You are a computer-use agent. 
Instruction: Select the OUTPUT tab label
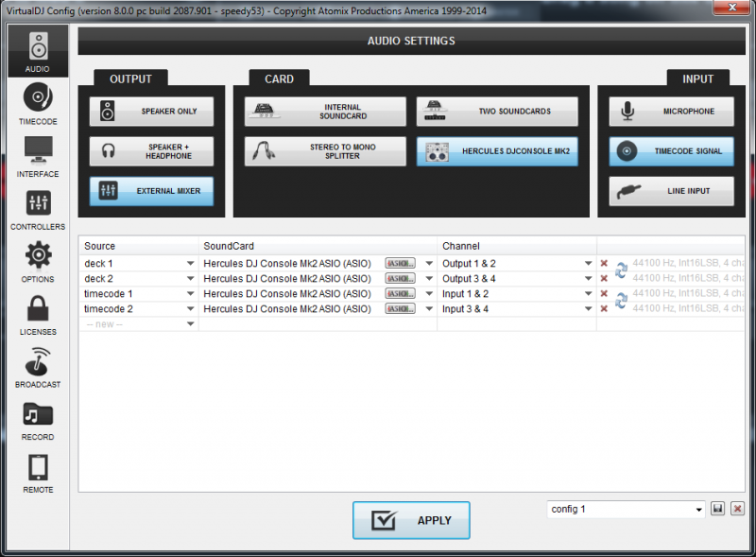coord(130,79)
